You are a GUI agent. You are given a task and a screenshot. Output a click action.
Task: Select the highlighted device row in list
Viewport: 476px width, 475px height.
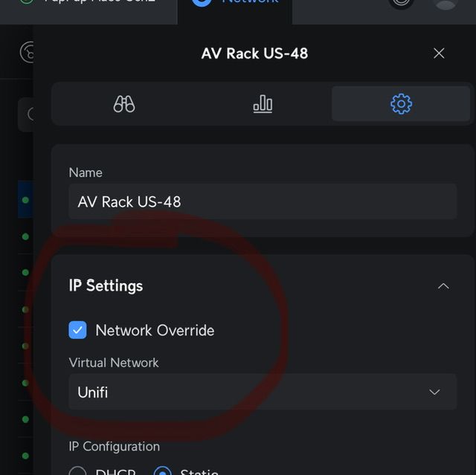point(25,200)
